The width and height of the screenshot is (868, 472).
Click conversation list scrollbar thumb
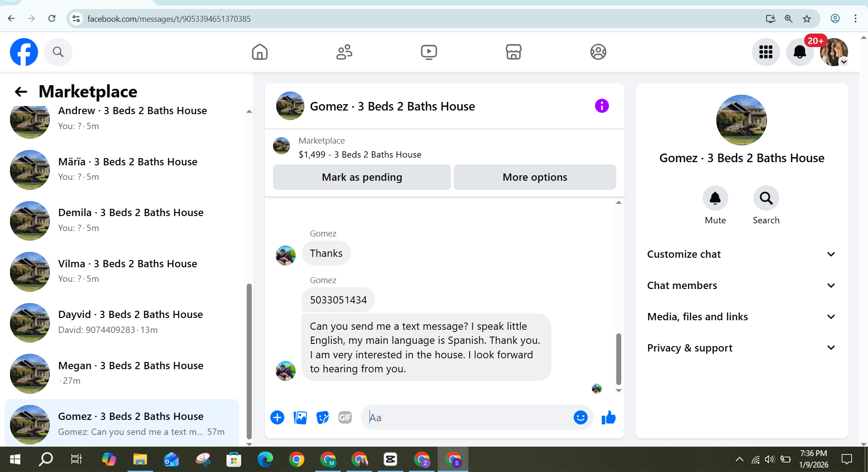249,361
